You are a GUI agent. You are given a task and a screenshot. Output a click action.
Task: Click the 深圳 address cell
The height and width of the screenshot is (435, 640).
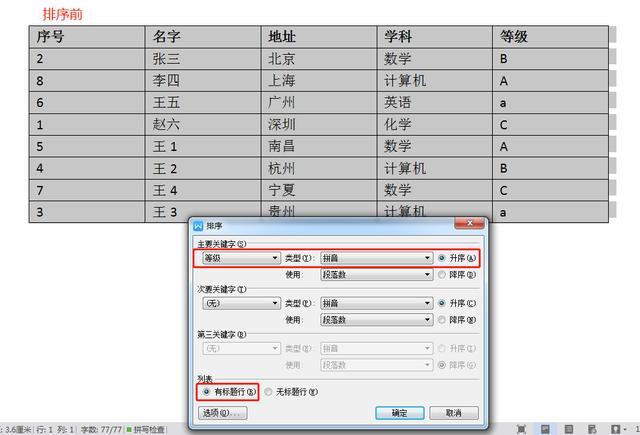point(319,124)
